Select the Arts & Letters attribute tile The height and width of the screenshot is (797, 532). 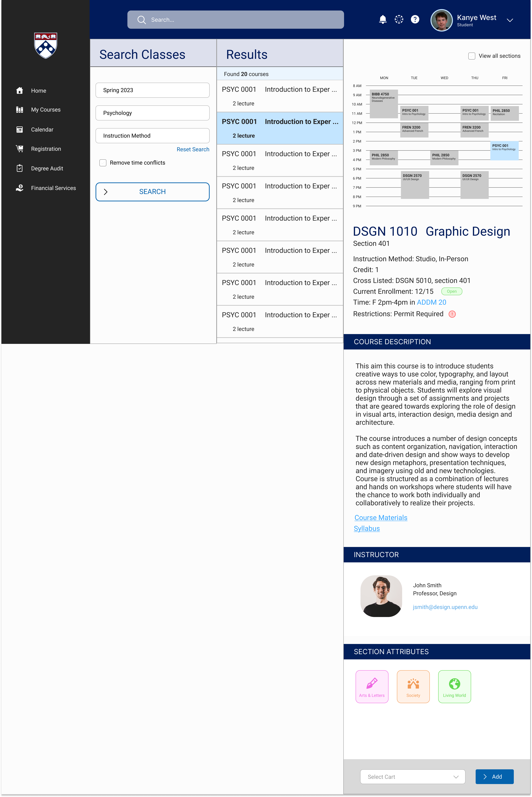pyautogui.click(x=372, y=687)
